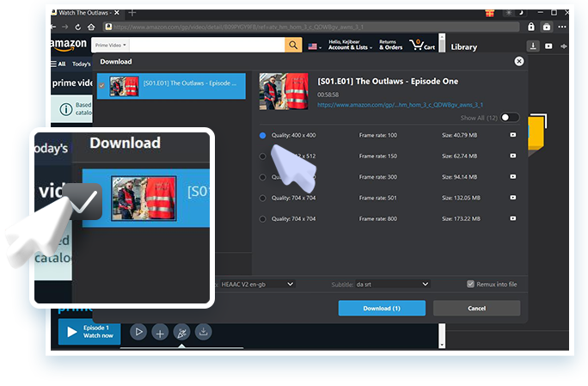The image size is (588, 386).
Task: Click the gift box icon in title bar
Action: point(490,13)
